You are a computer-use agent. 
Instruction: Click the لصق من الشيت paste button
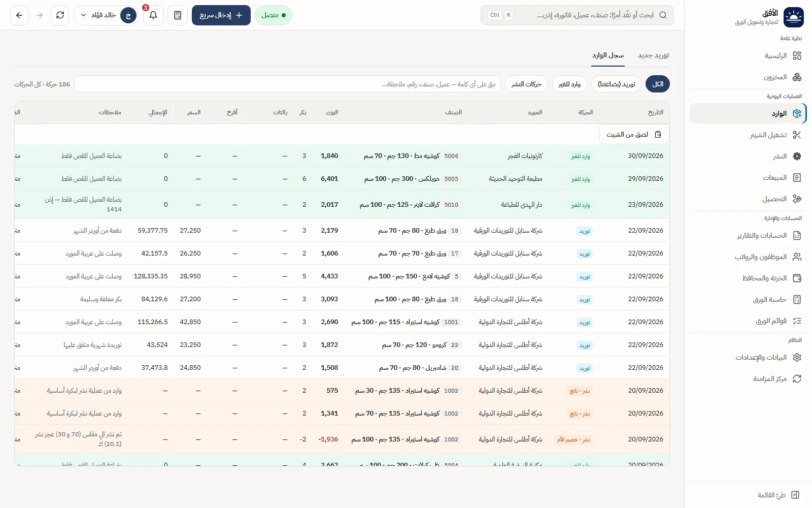point(634,135)
